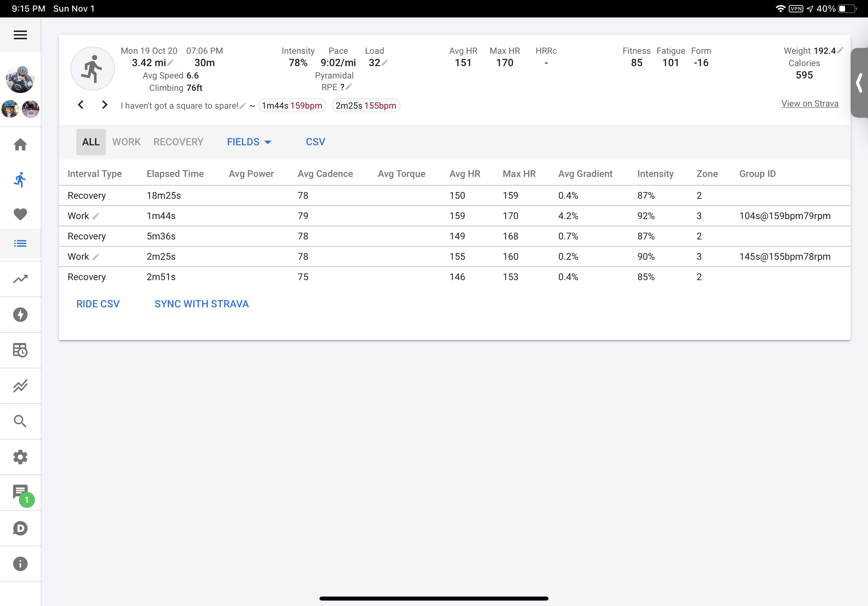Download the intervals CSV

pos(315,142)
